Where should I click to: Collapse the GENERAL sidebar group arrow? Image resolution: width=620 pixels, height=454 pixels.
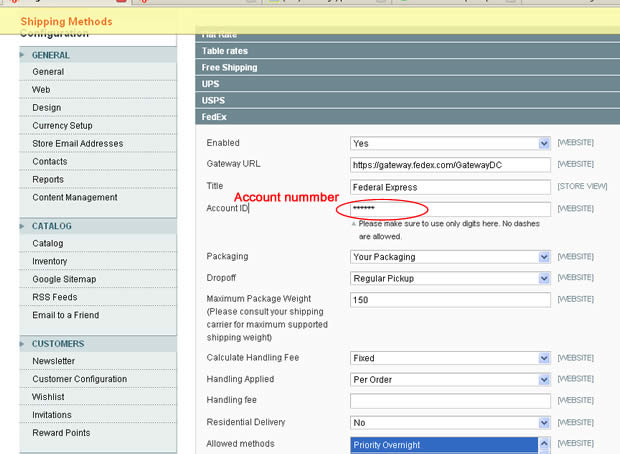click(22, 55)
